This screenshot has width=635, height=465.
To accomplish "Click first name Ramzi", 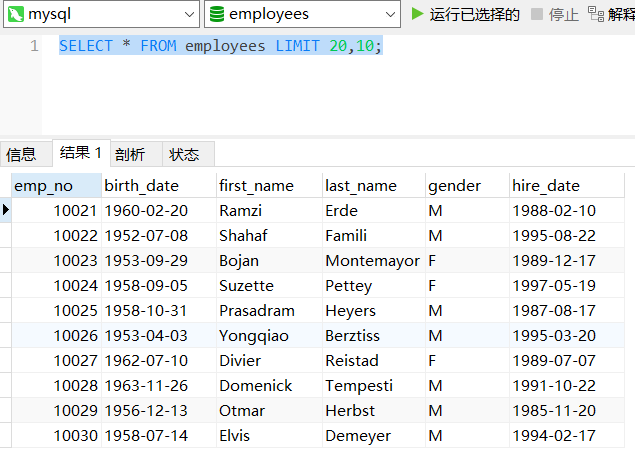I will coord(241,211).
